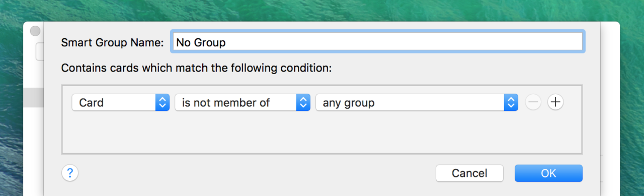Click the partially hidden toolbar button behind the sheet
Viewport: 644px width, 196px height.
40,52
